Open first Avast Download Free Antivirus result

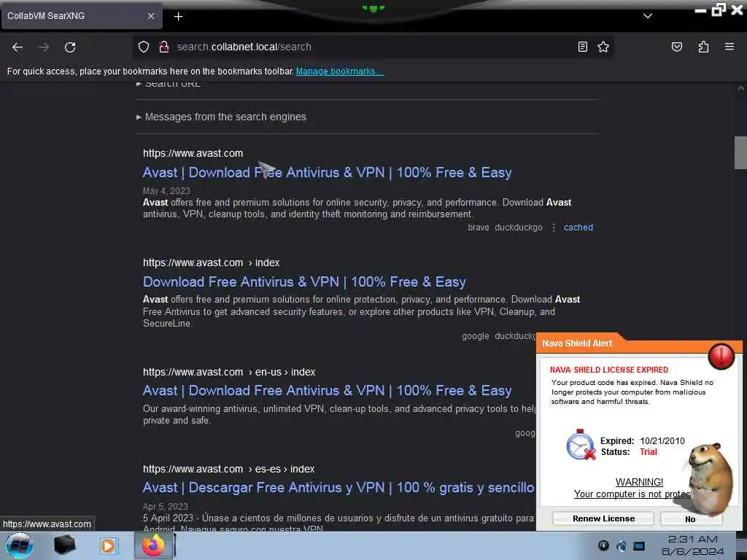tap(328, 172)
